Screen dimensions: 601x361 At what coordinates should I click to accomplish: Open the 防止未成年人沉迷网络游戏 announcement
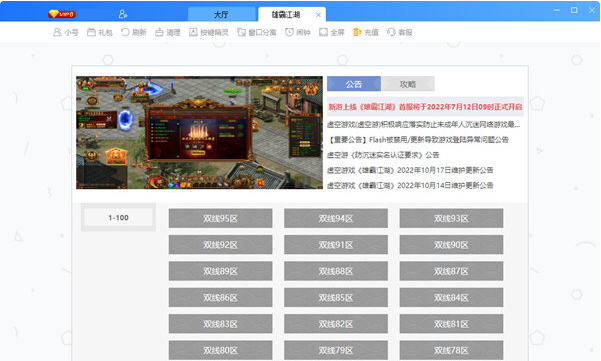(x=424, y=125)
